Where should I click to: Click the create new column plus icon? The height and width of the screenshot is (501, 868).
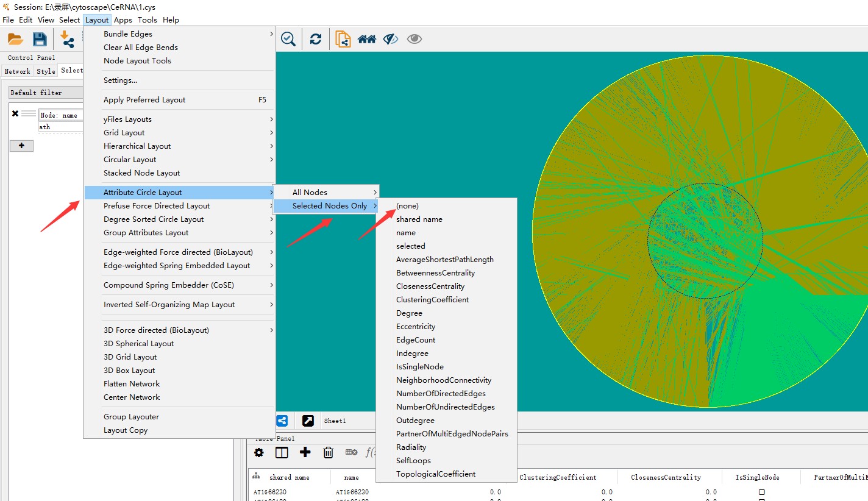[x=305, y=452]
